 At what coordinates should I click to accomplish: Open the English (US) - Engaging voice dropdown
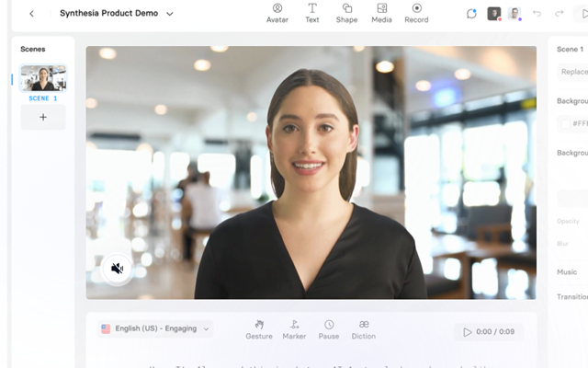[x=155, y=328]
